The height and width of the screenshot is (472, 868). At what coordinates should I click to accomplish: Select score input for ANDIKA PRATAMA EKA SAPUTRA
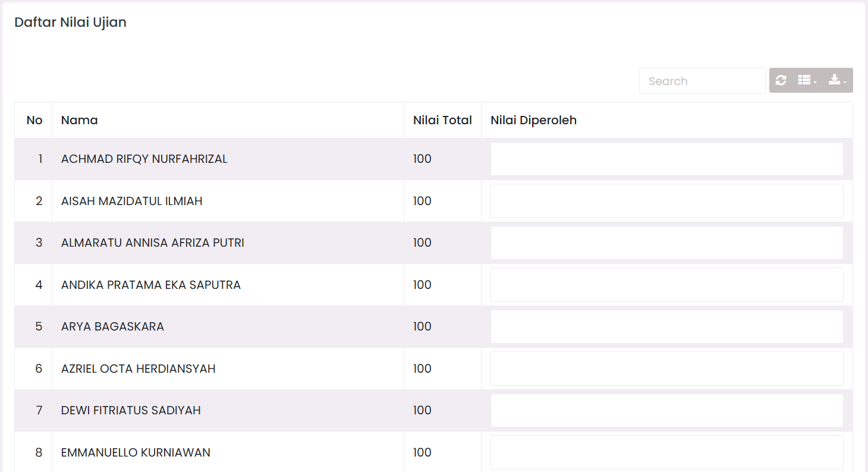[666, 285]
